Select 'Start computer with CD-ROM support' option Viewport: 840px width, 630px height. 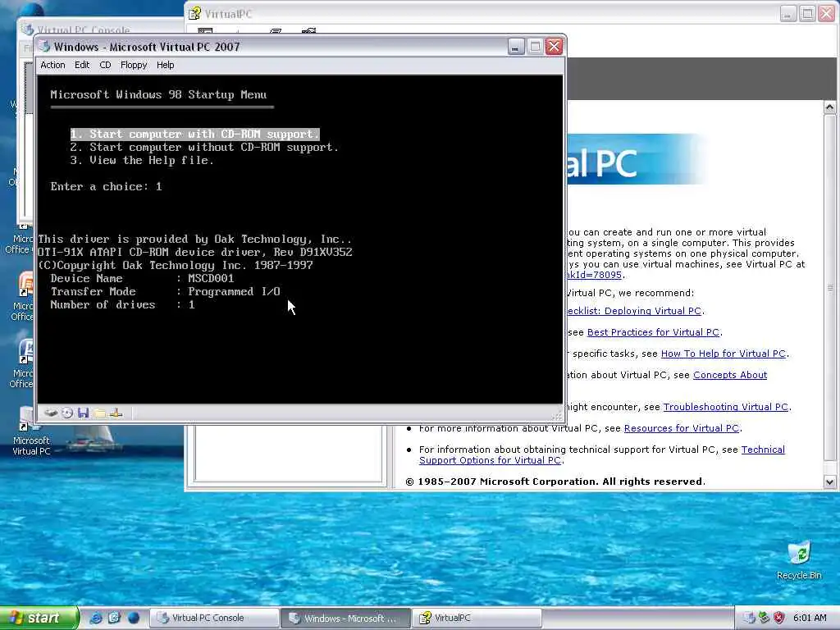194,134
